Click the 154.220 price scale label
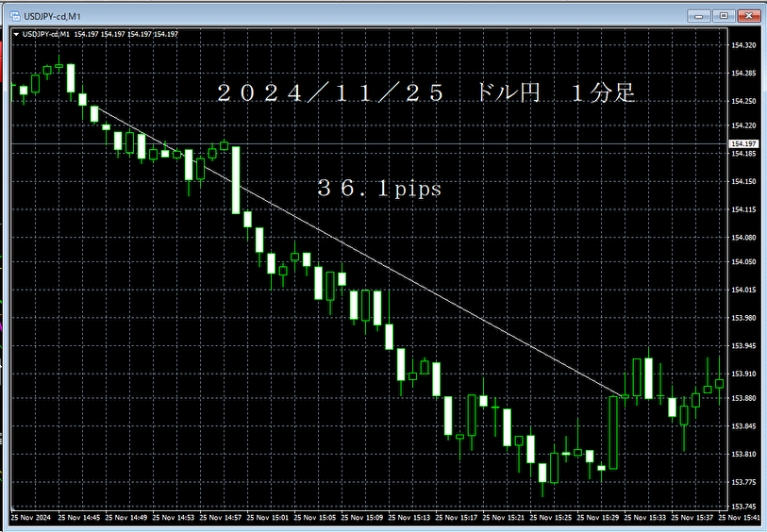This screenshot has height=532, width=767. point(743,125)
